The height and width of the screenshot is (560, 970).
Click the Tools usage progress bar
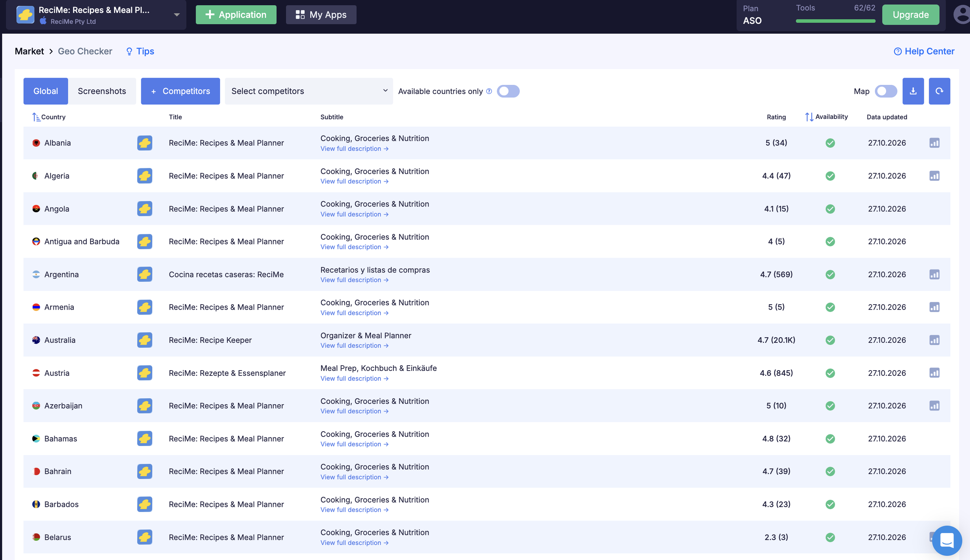835,21
